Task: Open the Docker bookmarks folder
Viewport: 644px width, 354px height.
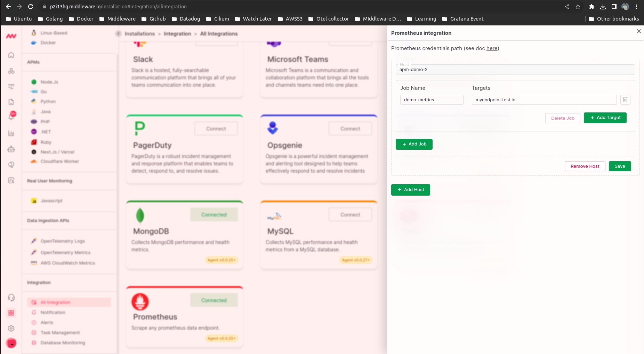Action: 81,19
